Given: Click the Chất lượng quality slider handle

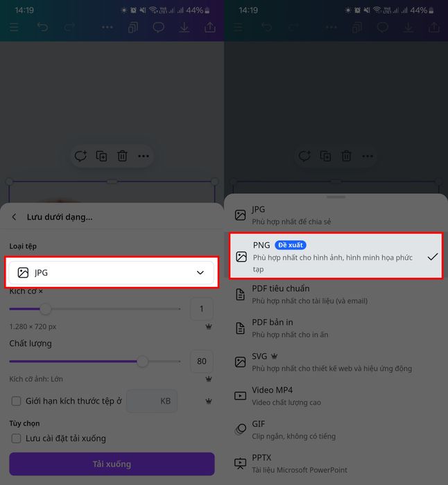Looking at the screenshot, I should click(x=142, y=361).
